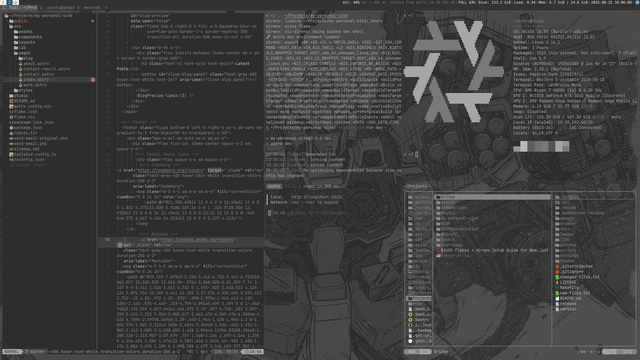Click NORMAL mode indicator in editor statusline
This screenshot has height=360, width=640.
point(12,351)
